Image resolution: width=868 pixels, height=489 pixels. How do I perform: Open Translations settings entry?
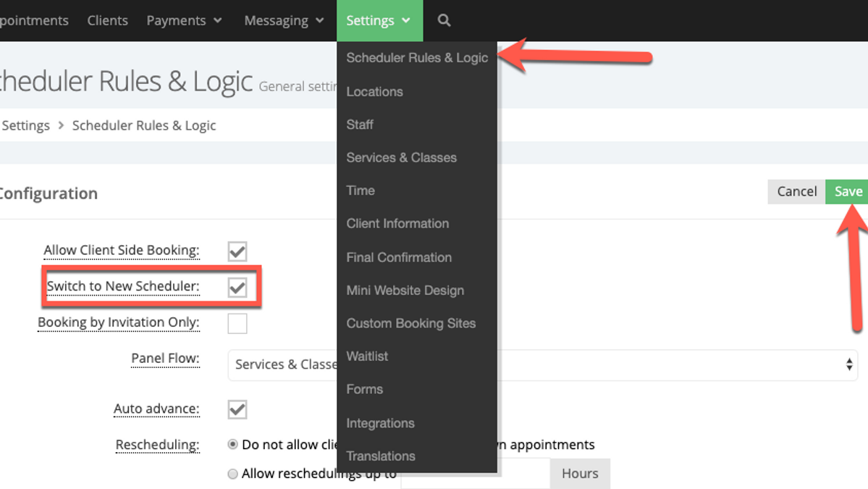click(380, 456)
